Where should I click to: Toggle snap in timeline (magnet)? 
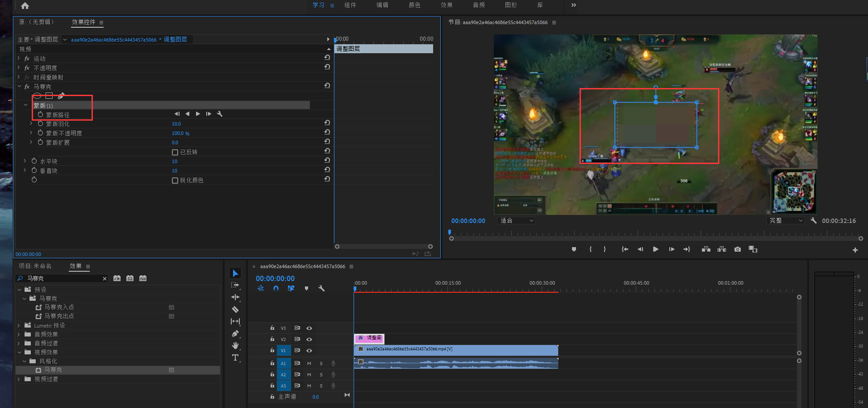point(276,289)
